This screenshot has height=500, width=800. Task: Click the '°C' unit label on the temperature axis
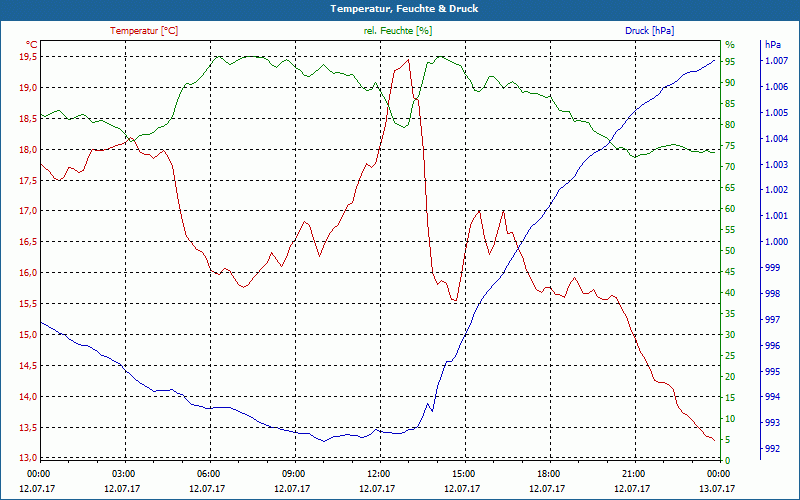pyautogui.click(x=32, y=44)
